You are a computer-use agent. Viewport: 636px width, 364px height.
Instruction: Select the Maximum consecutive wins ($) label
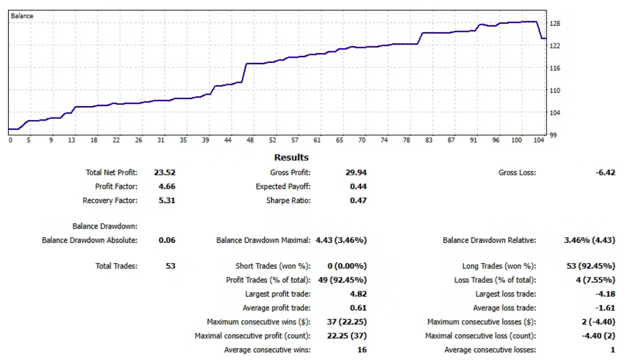259,322
